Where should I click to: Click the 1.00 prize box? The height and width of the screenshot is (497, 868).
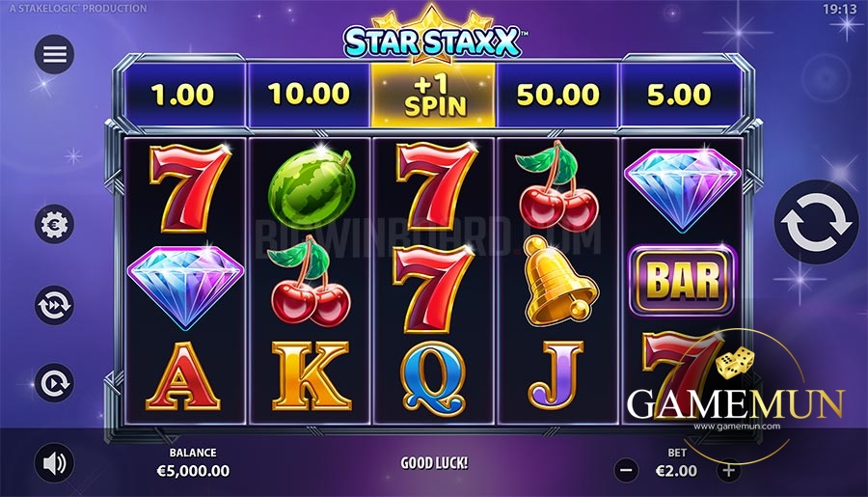click(183, 96)
